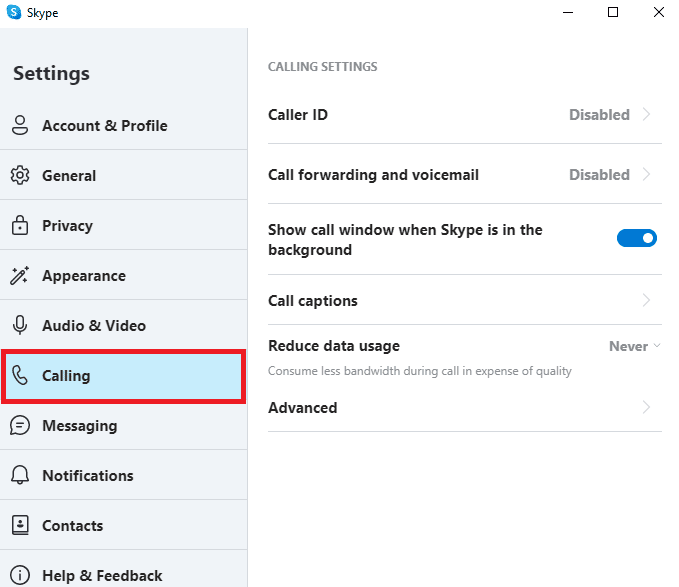Viewport: 679px width, 587px height.
Task: Select Appearance in settings sidebar
Action: click(124, 275)
